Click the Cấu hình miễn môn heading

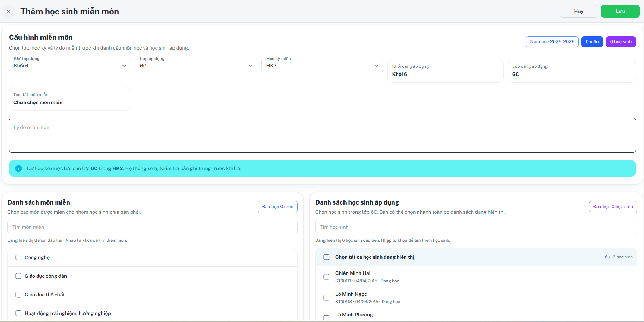[x=41, y=37]
